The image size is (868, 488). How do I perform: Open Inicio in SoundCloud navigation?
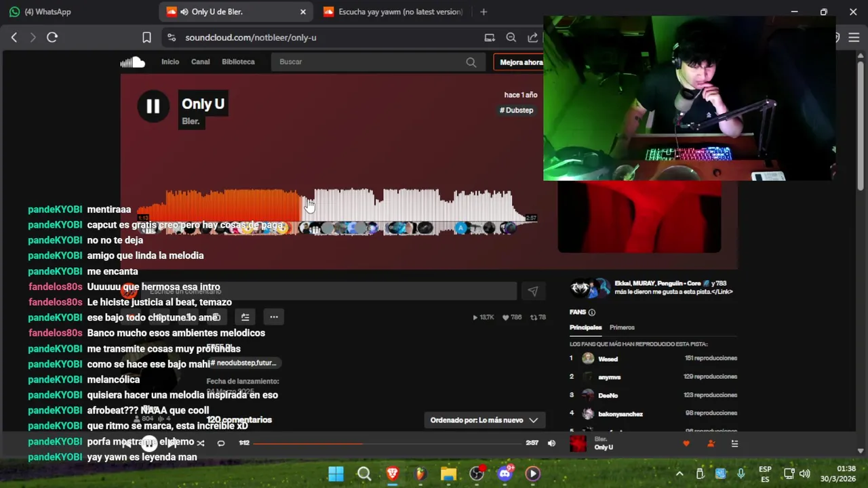(170, 62)
